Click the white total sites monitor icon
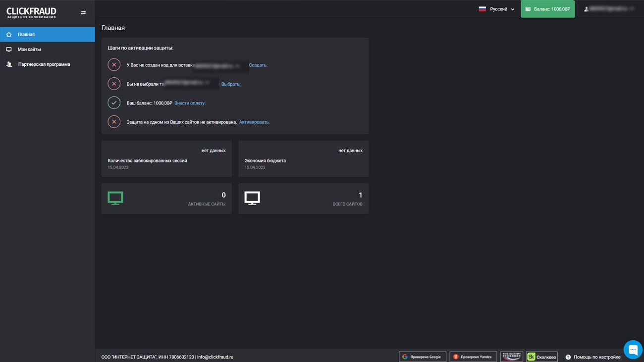The width and height of the screenshot is (644, 362). pos(252,198)
